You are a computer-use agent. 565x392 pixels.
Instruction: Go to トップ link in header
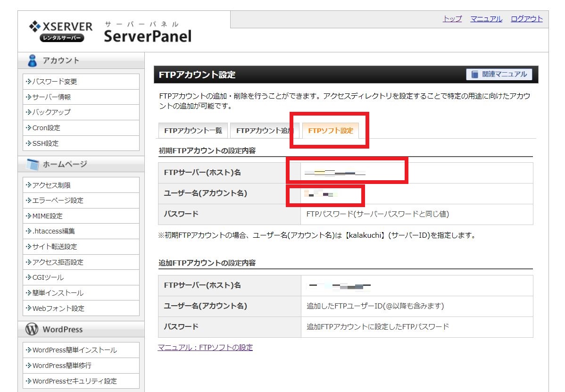[x=452, y=19]
